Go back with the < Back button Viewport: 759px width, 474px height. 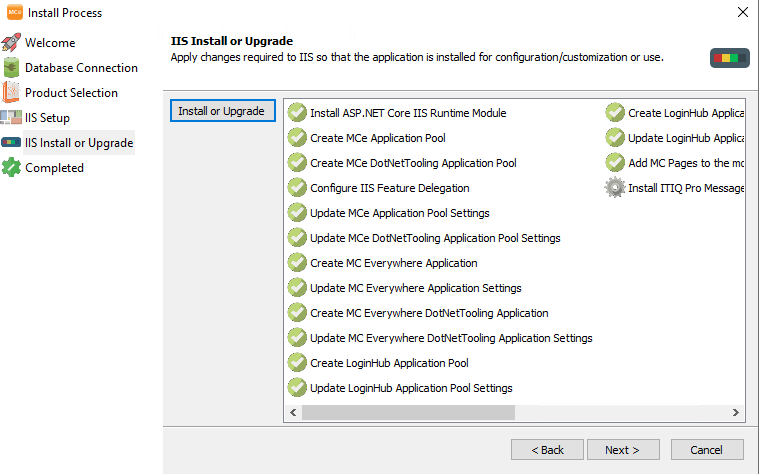547,450
